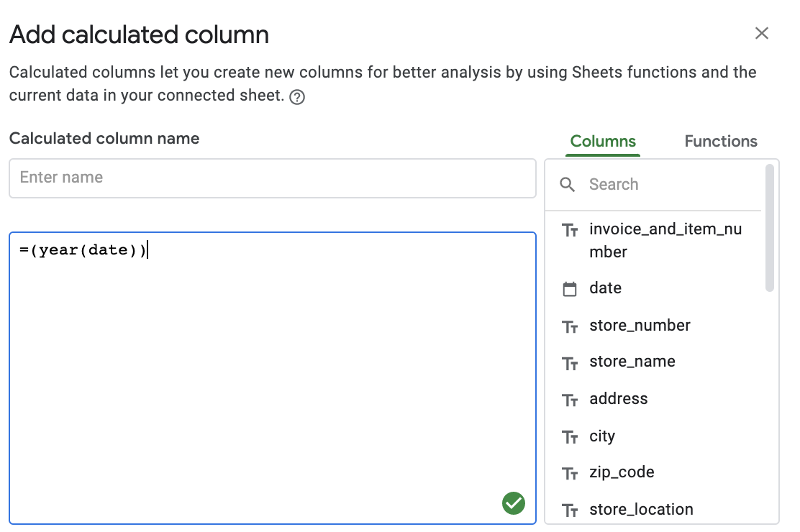The width and height of the screenshot is (800, 532).
Task: Switch to the Functions tab
Action: [x=720, y=142]
